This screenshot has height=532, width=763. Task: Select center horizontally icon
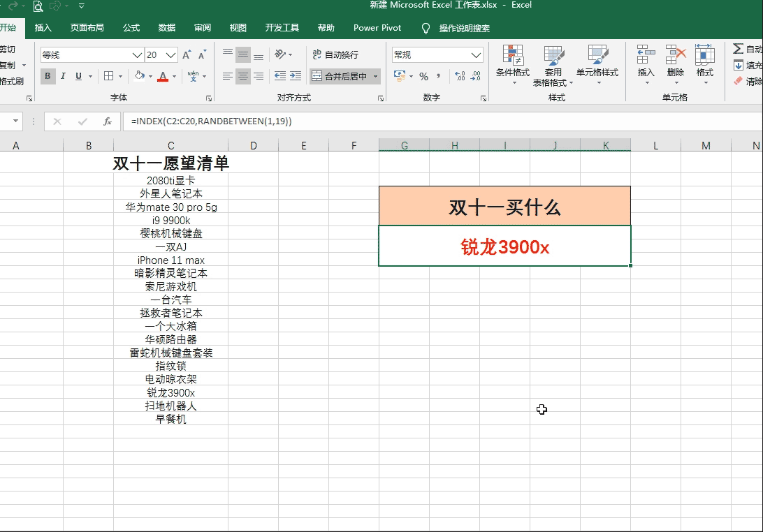click(243, 76)
